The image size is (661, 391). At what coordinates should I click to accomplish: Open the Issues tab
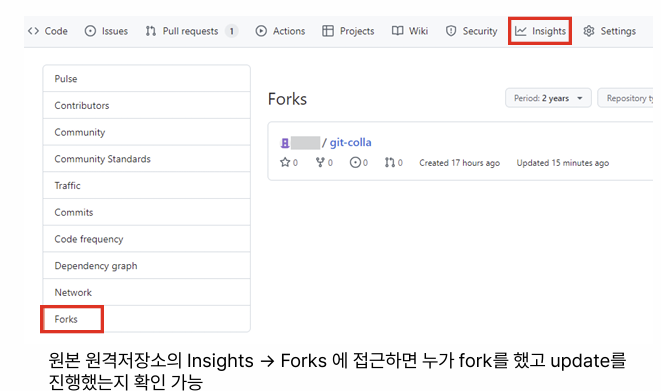(x=106, y=31)
